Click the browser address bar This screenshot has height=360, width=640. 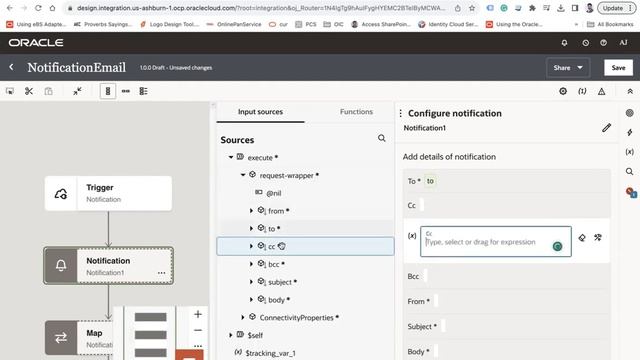[261, 8]
